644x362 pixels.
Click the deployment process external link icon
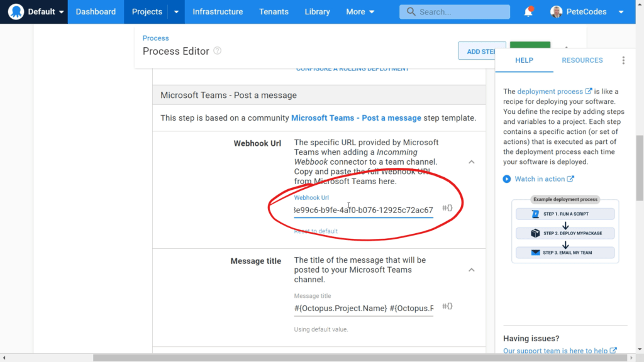tap(589, 91)
